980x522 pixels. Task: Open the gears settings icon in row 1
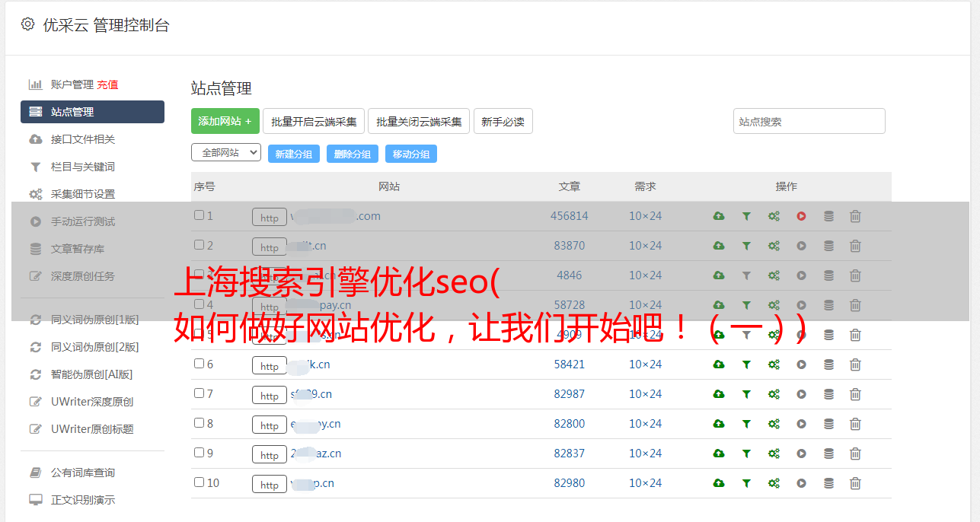pos(774,216)
